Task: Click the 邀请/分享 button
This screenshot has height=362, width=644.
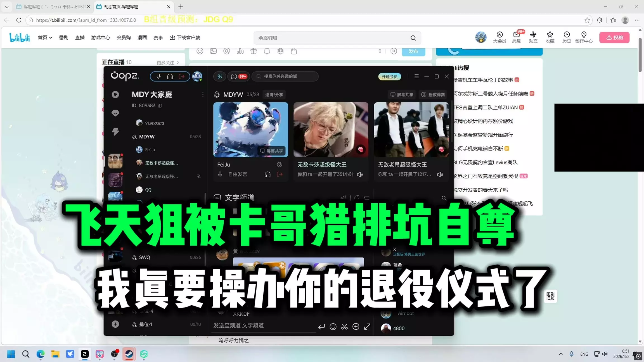Action: (274, 95)
